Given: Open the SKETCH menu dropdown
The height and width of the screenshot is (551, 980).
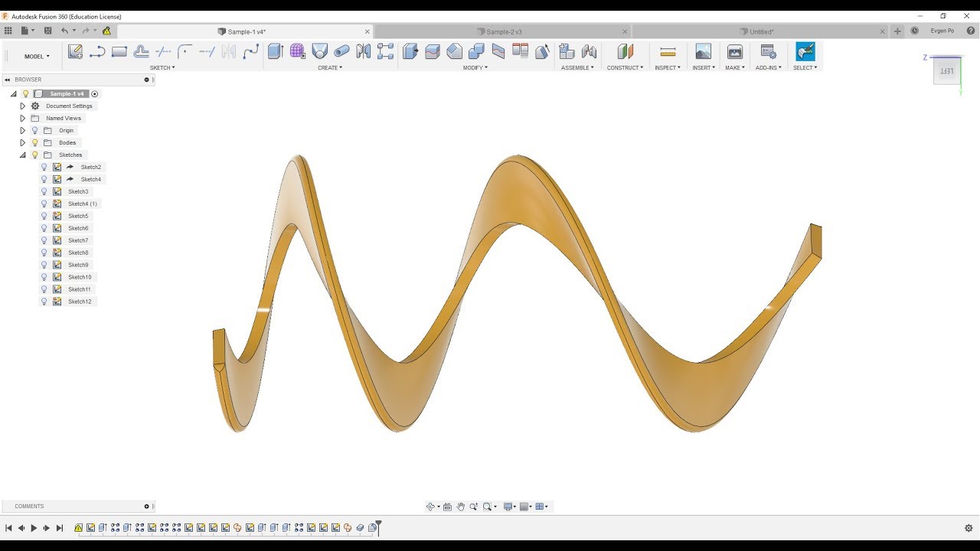Looking at the screenshot, I should (162, 67).
